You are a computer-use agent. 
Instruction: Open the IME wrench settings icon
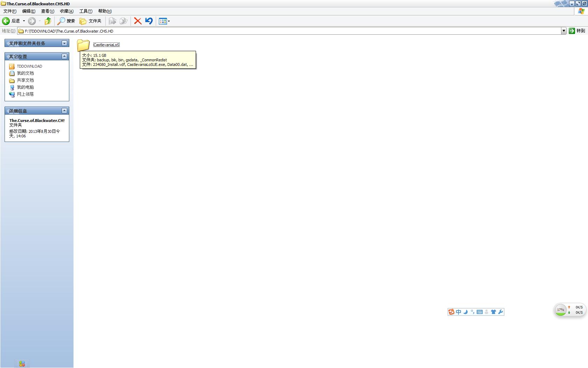point(500,312)
